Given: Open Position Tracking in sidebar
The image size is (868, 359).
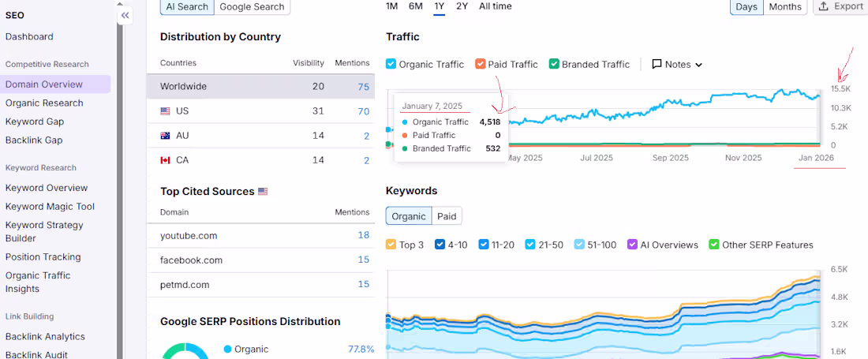Looking at the screenshot, I should point(43,256).
